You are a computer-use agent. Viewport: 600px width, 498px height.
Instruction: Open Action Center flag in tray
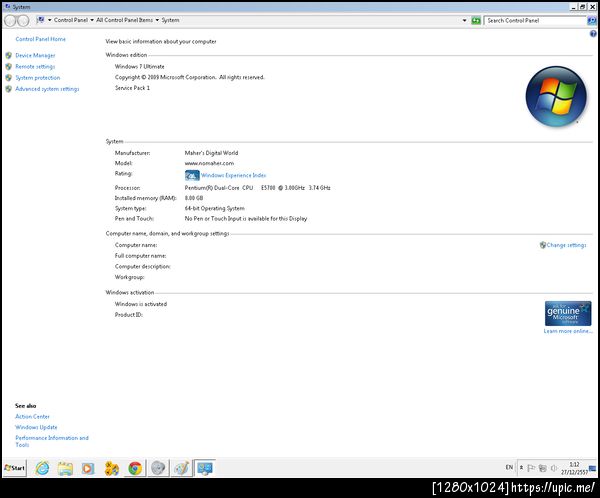(x=531, y=468)
